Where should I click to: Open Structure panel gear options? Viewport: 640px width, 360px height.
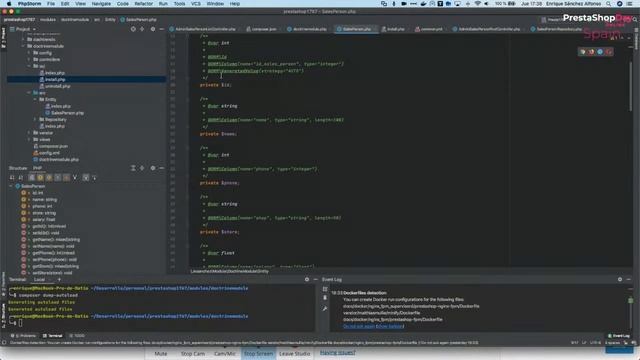[153, 168]
